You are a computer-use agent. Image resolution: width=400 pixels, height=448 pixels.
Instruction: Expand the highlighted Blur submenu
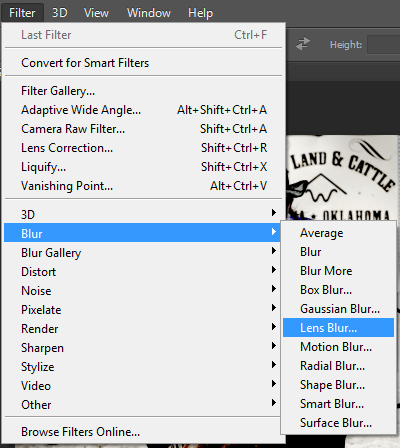(143, 233)
